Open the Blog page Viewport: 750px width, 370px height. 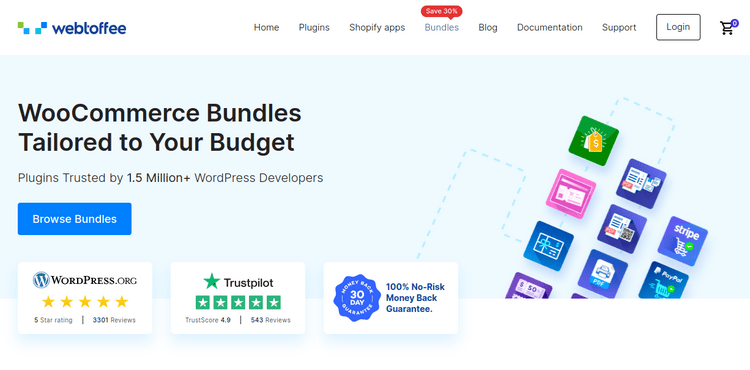pyautogui.click(x=488, y=28)
